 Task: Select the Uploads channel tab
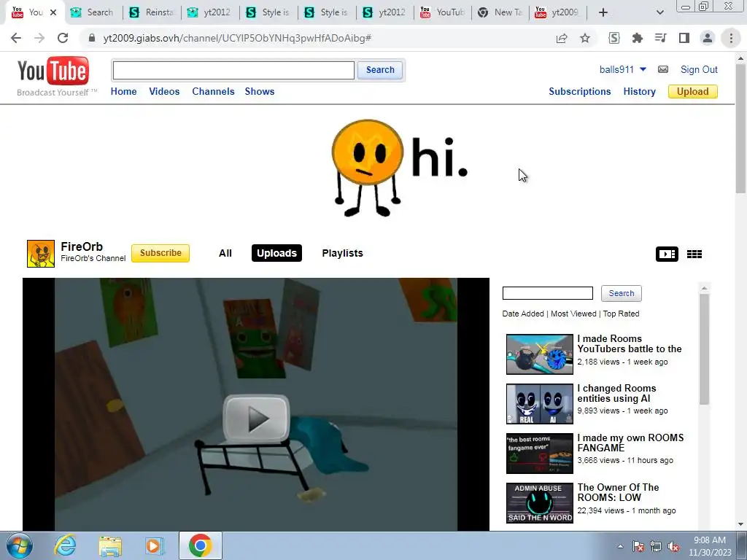tap(276, 253)
